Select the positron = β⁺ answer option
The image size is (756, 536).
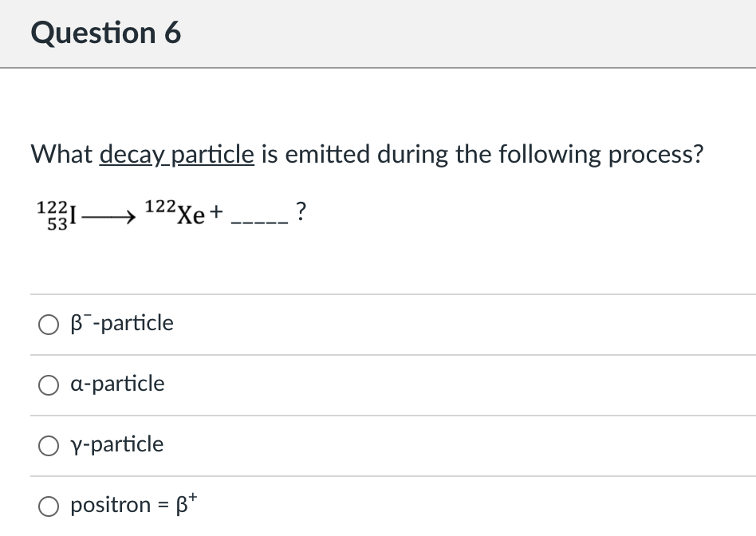49,506
